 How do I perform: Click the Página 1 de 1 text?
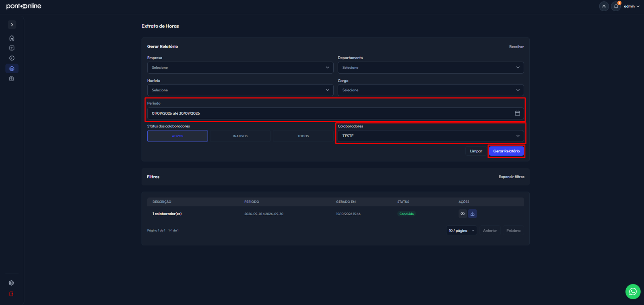(x=156, y=231)
